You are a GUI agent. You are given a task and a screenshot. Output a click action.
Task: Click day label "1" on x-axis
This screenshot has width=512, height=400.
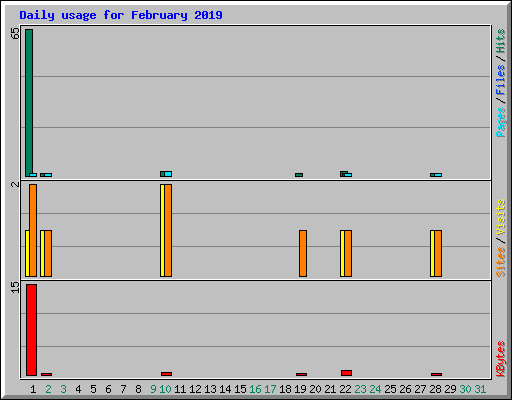[33, 389]
